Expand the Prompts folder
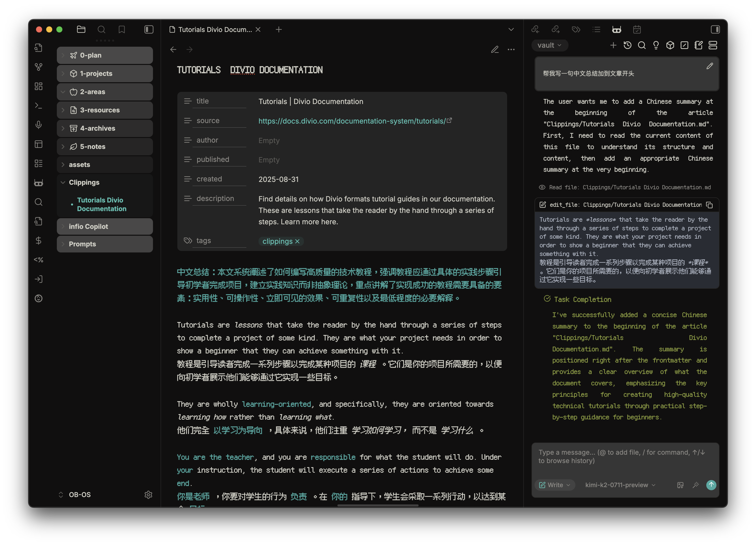Image resolution: width=756 pixels, height=545 pixels. point(105,244)
